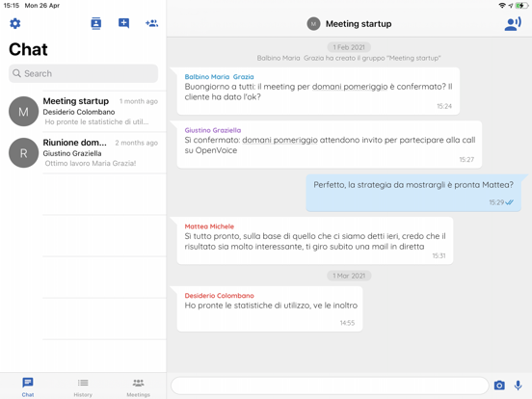The image size is (532, 399).
Task: Open the Riunione dom... conversation
Action: click(84, 152)
